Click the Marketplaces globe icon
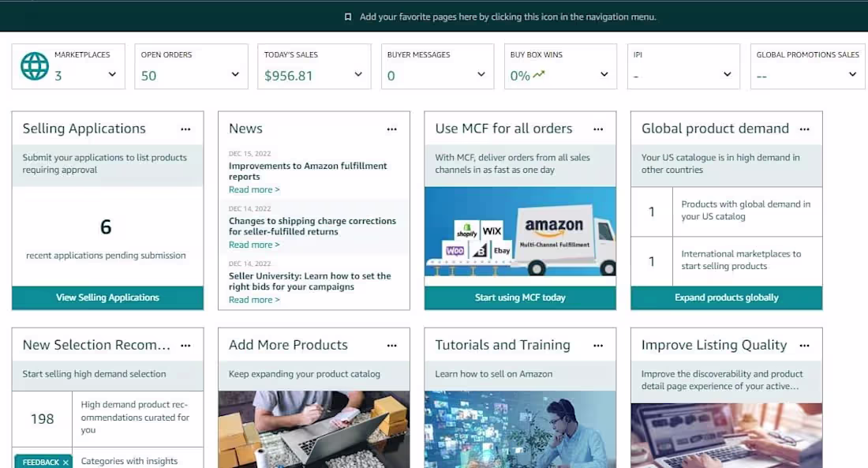Image resolution: width=868 pixels, height=468 pixels. click(35, 66)
